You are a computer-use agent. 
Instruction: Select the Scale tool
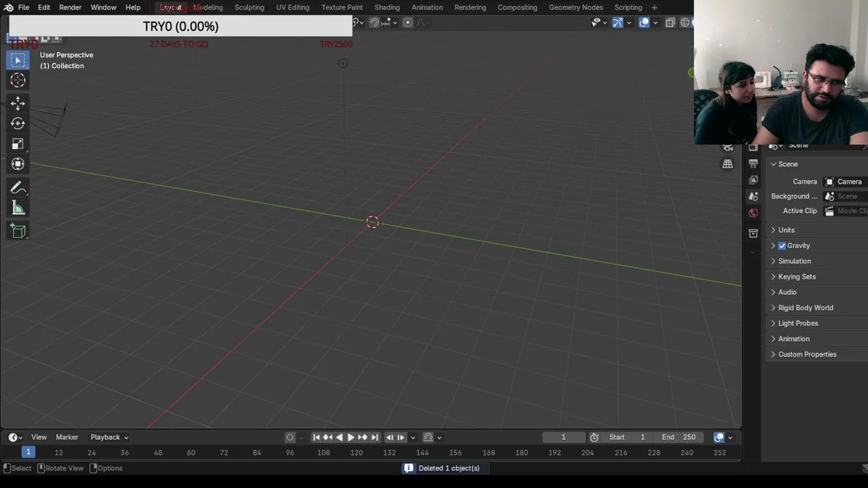pyautogui.click(x=18, y=144)
